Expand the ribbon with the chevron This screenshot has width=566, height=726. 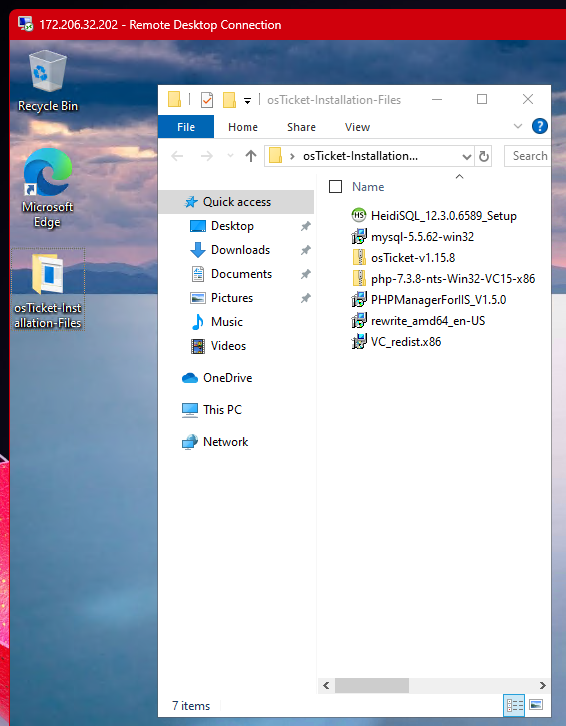518,126
